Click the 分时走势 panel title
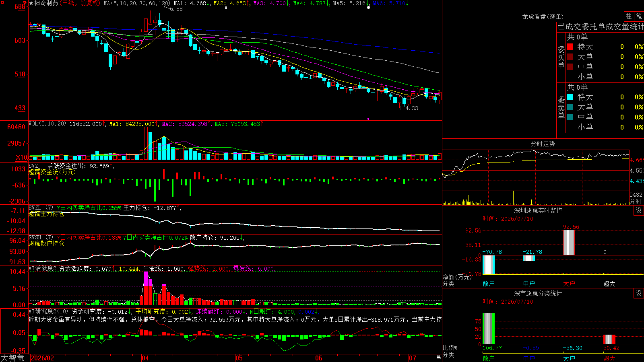The width and height of the screenshot is (644, 362). pos(543,144)
